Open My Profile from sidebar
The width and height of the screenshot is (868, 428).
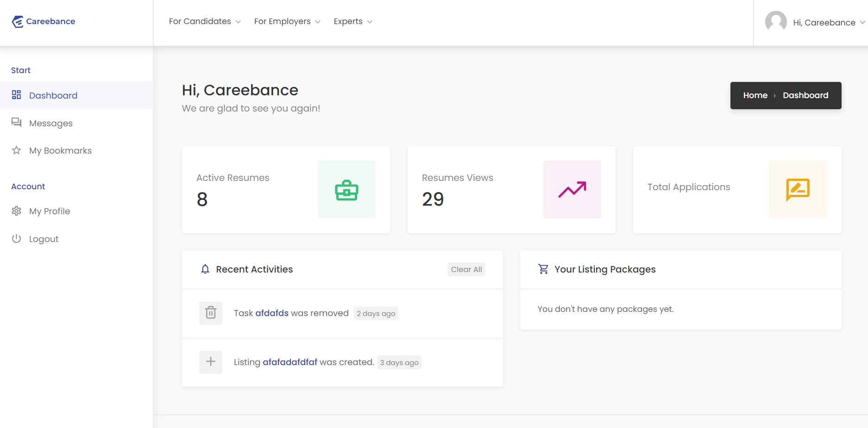click(50, 211)
